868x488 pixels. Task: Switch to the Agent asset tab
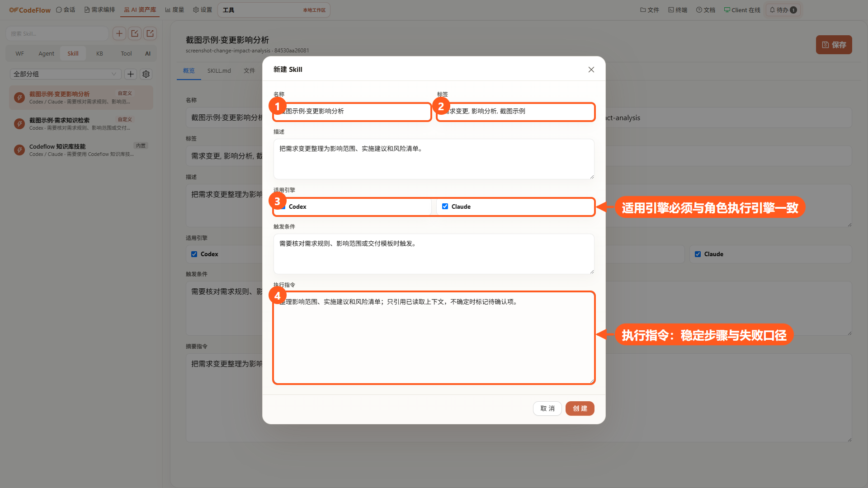[x=46, y=53]
